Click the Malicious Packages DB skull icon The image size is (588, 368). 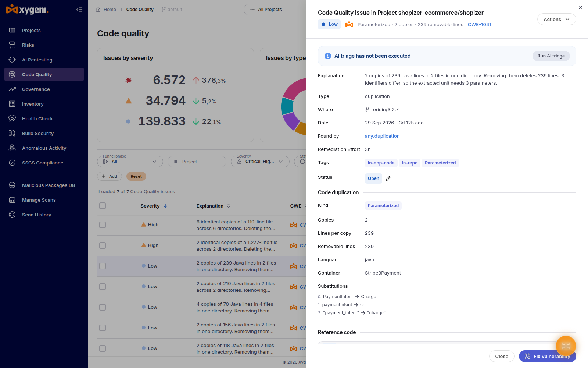point(12,185)
